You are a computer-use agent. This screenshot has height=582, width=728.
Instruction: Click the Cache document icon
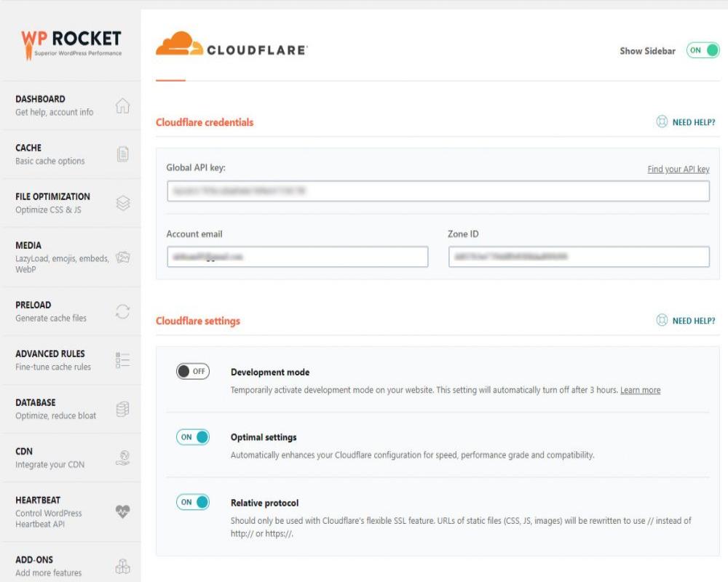point(123,154)
